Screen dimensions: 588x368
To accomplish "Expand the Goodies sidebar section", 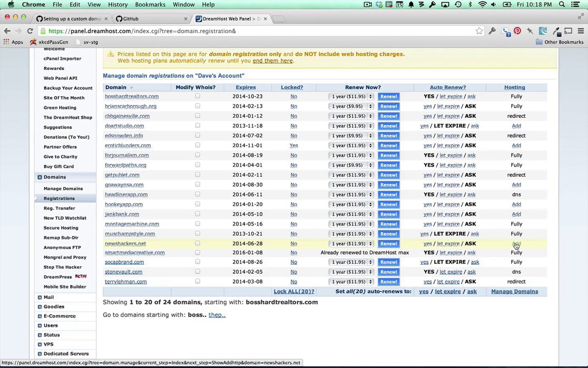I will tap(40, 307).
